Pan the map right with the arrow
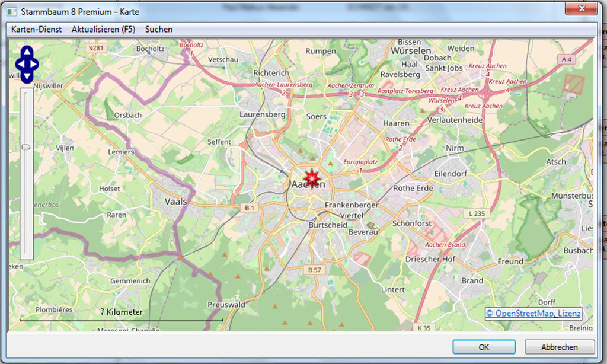The width and height of the screenshot is (607, 364). pos(34,64)
